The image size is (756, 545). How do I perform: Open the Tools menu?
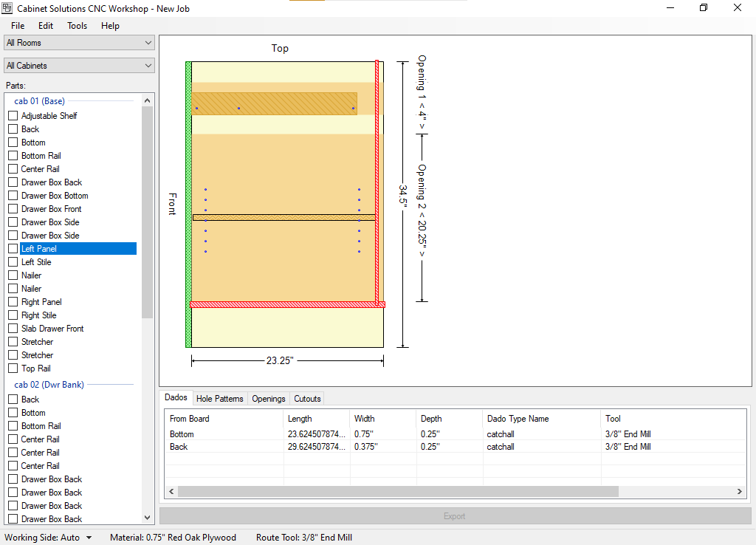[x=77, y=26]
